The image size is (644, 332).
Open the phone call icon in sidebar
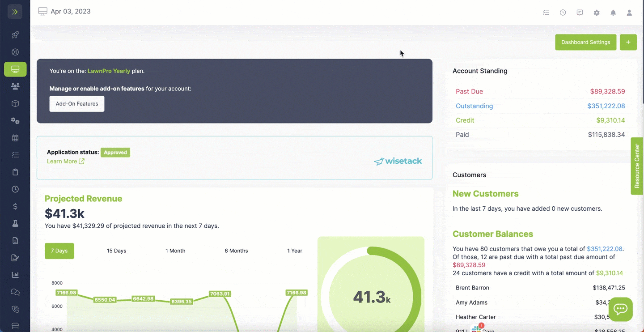[15, 309]
